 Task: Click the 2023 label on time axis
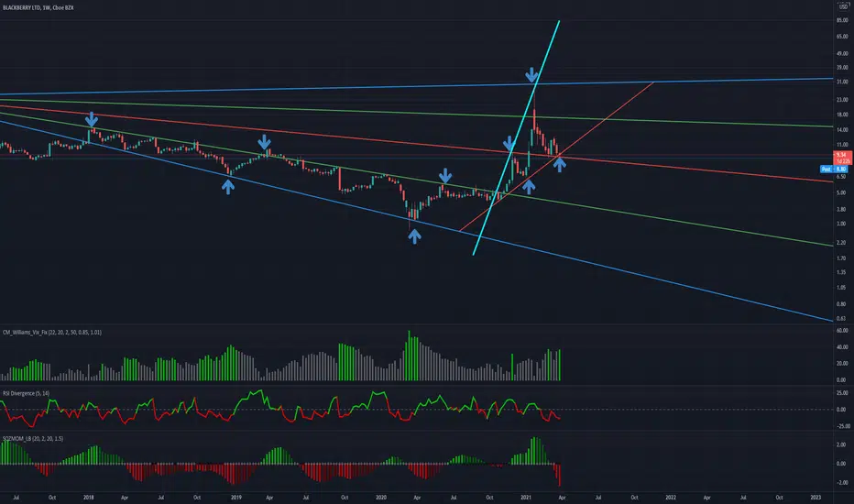[816, 497]
